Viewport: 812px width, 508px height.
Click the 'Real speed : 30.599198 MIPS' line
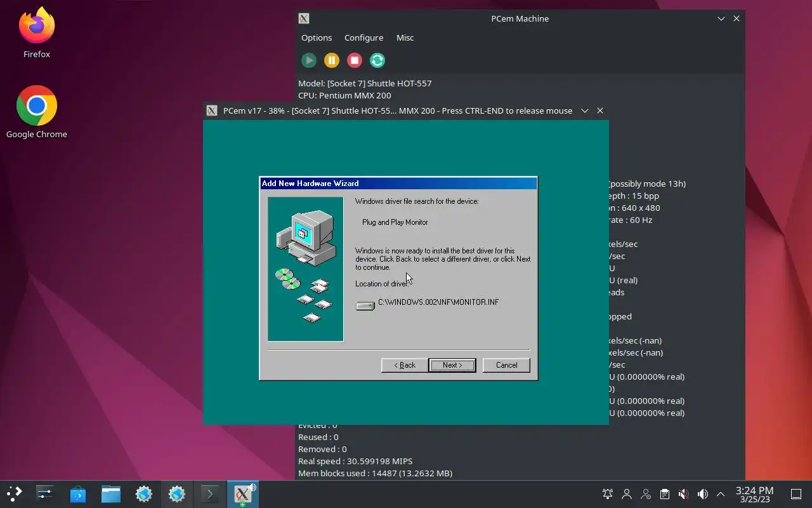pyautogui.click(x=355, y=461)
